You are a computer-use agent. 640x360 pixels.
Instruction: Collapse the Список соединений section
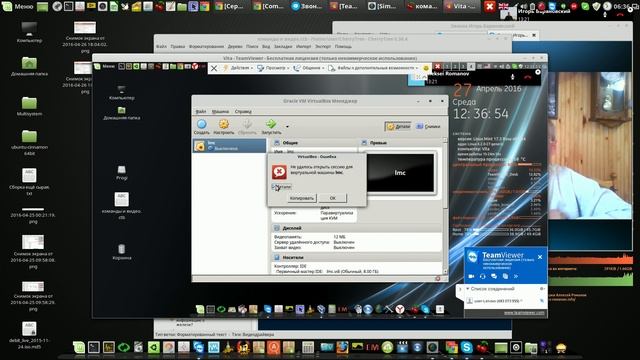(468, 289)
